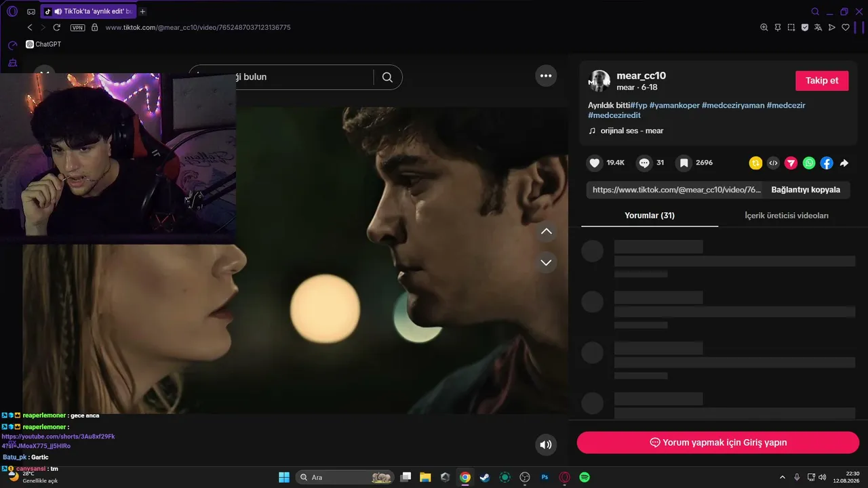Open the #yamankoper hashtag

coord(674,106)
